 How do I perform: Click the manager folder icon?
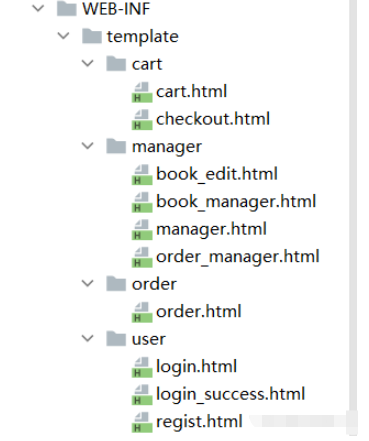[116, 146]
